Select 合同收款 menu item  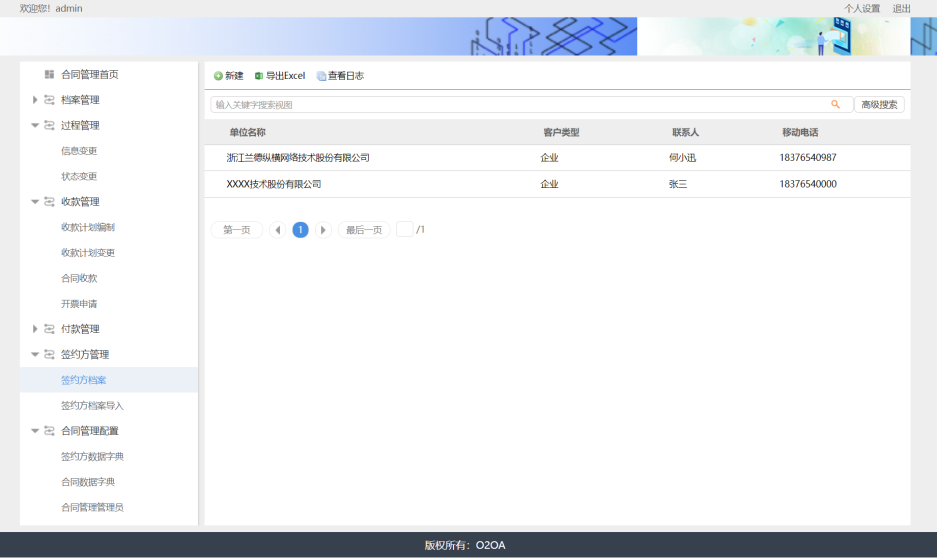click(x=79, y=278)
